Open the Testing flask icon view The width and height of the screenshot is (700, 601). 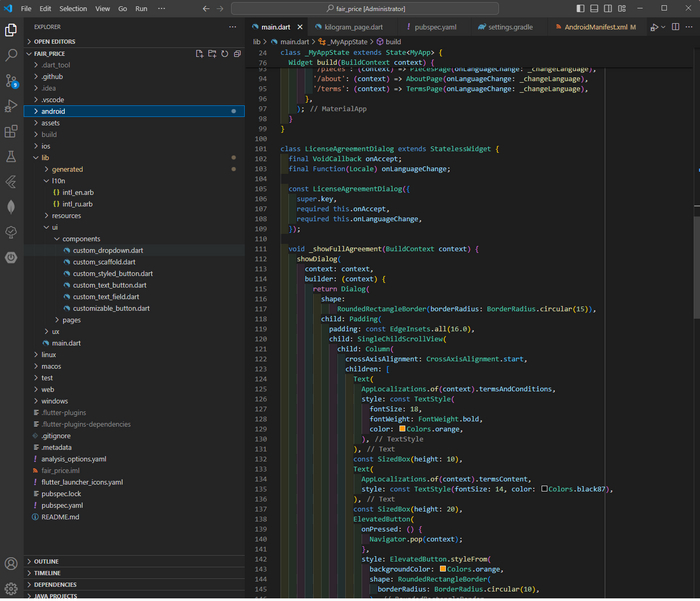(11, 157)
